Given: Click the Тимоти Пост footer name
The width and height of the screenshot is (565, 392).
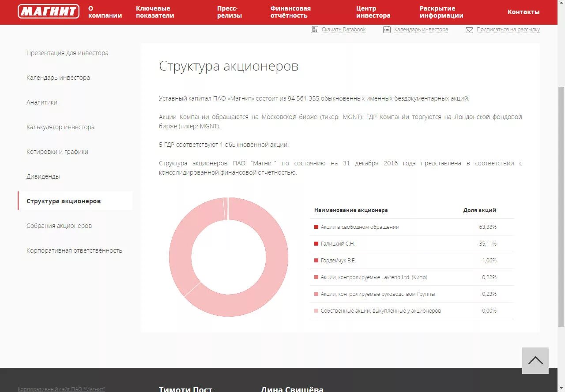Looking at the screenshot, I should click(185, 389).
